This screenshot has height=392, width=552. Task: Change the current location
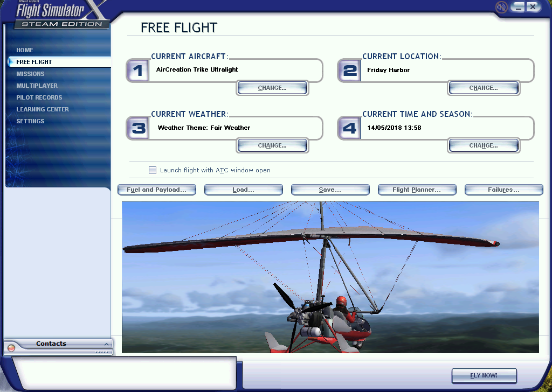pyautogui.click(x=484, y=88)
